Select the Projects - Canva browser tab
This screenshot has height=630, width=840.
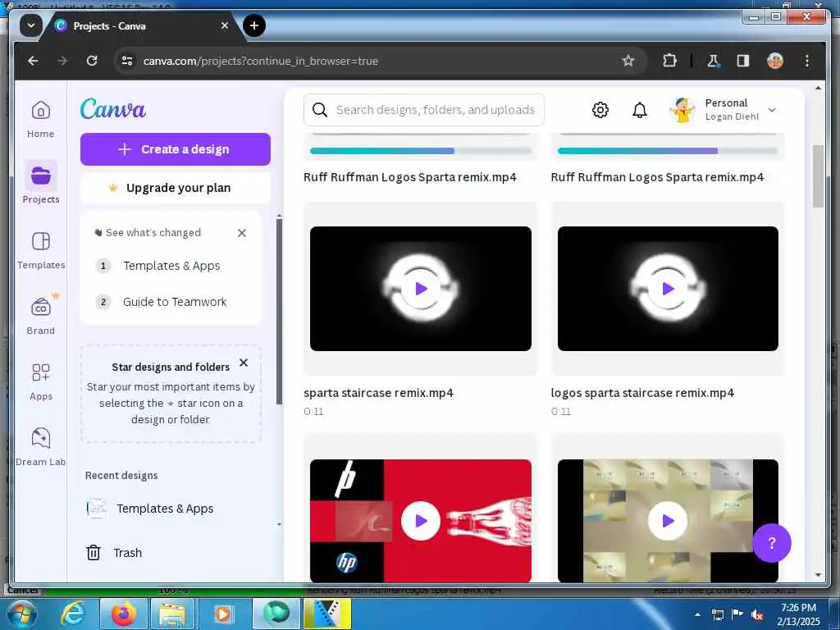(143, 25)
